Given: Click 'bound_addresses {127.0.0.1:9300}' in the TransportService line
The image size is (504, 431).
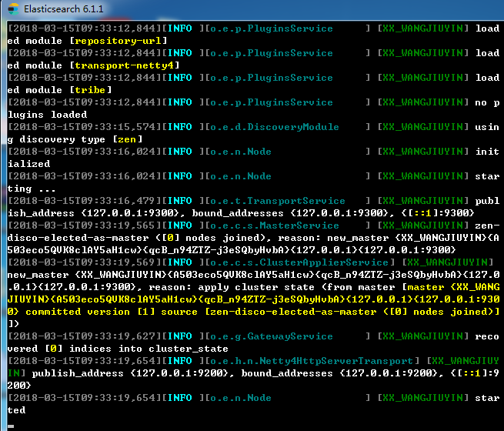Looking at the screenshot, I should pos(290,213).
